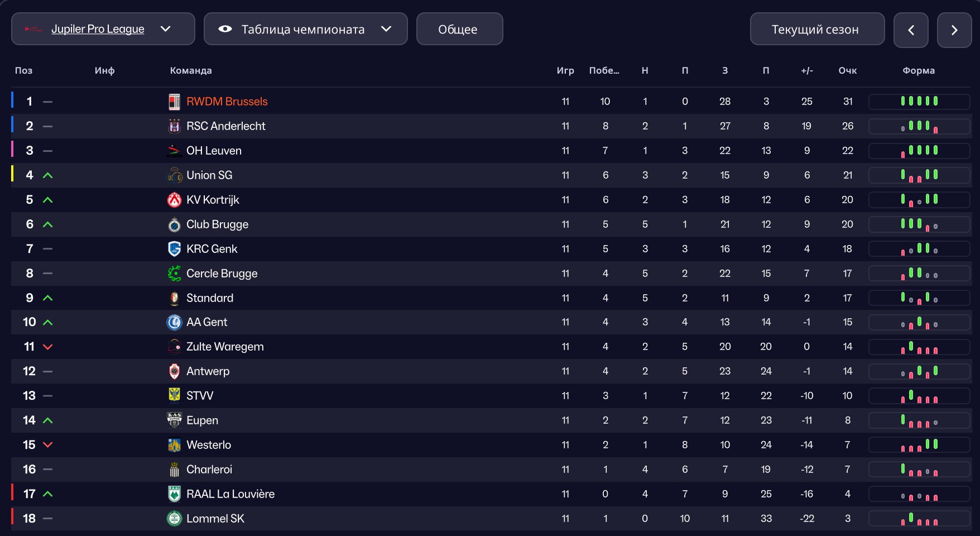Go to next season with right arrow
The height and width of the screenshot is (536, 980).
(x=954, y=30)
